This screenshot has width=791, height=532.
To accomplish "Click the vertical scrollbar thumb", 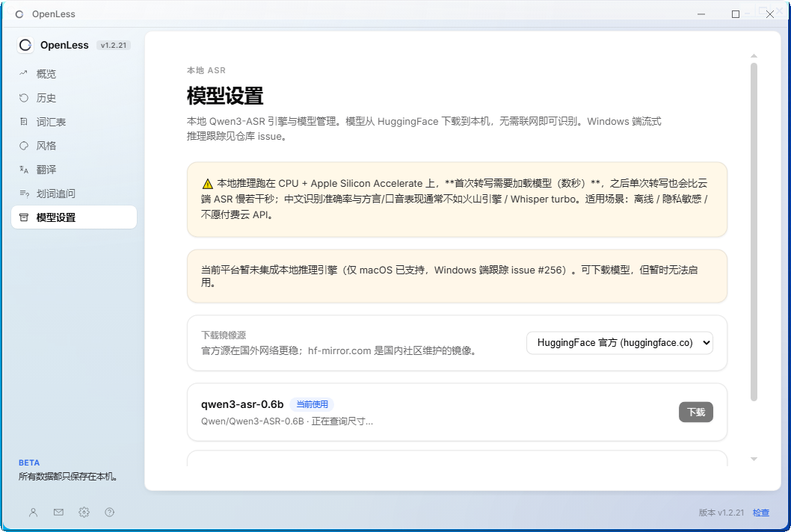I will click(754, 232).
